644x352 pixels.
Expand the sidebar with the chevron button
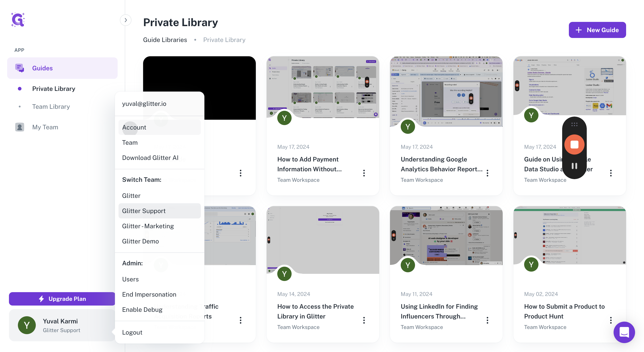[x=125, y=20]
